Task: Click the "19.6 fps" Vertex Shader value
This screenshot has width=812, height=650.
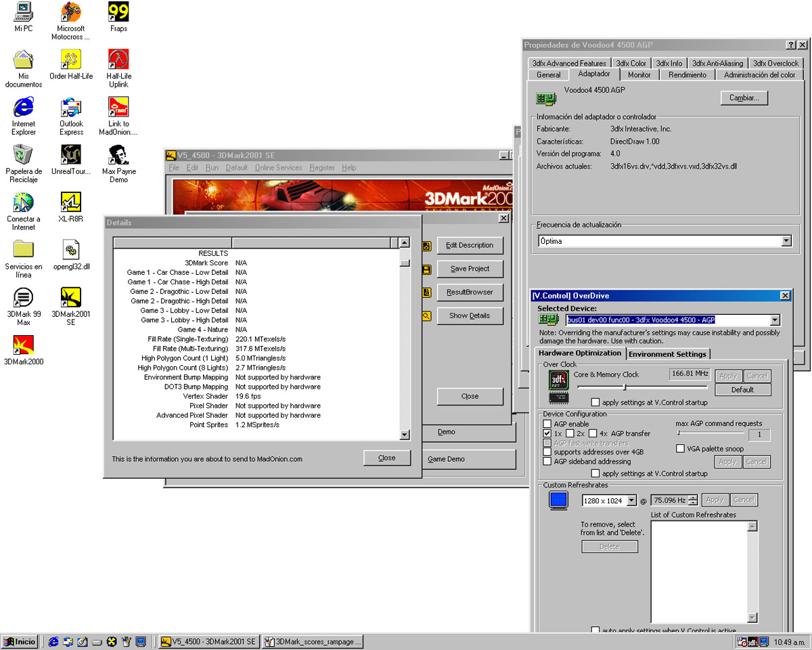Action: click(248, 396)
